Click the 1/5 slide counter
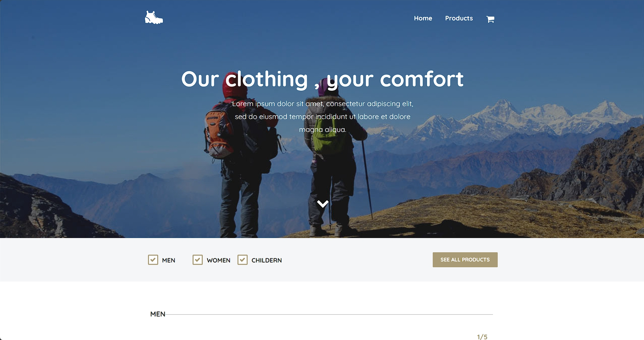Image resolution: width=644 pixels, height=340 pixels. click(482, 337)
